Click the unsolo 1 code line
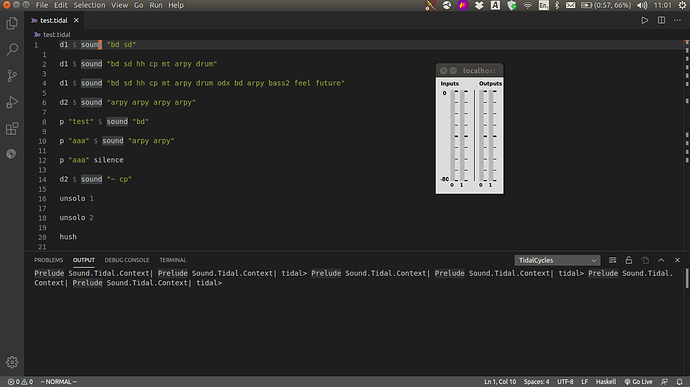The height and width of the screenshot is (387, 690). [x=77, y=199]
